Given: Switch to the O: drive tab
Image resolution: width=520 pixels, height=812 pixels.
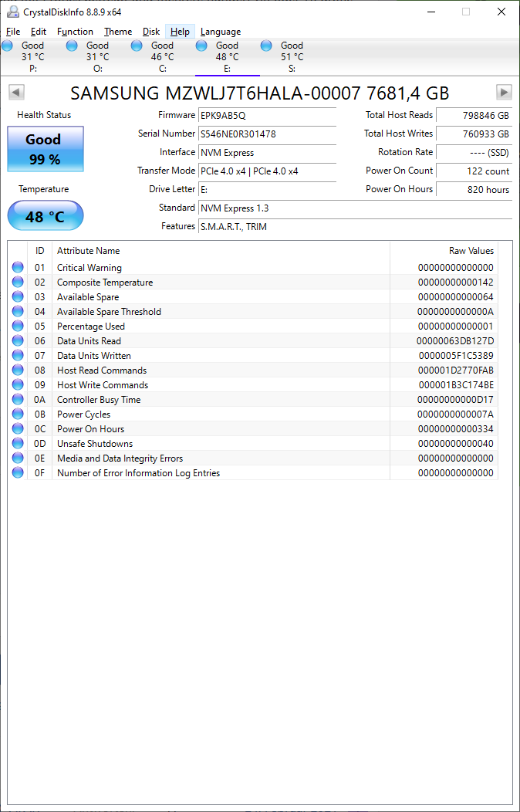Looking at the screenshot, I should 98,57.
